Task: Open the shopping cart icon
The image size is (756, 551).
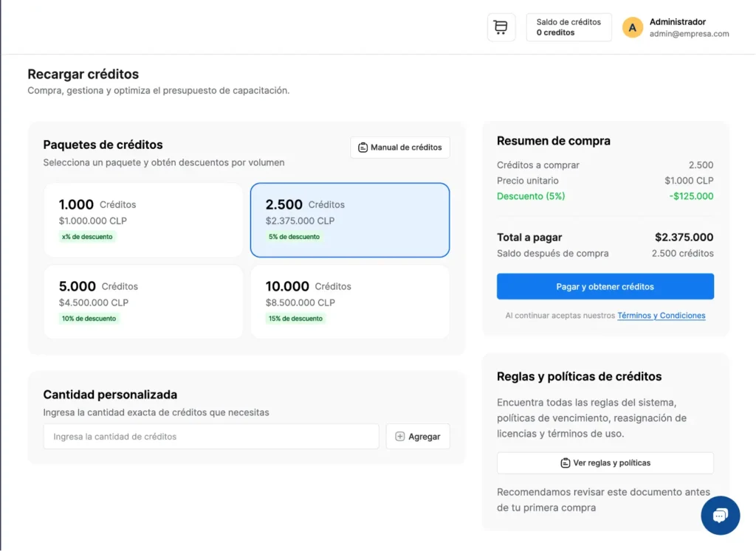Action: [501, 27]
